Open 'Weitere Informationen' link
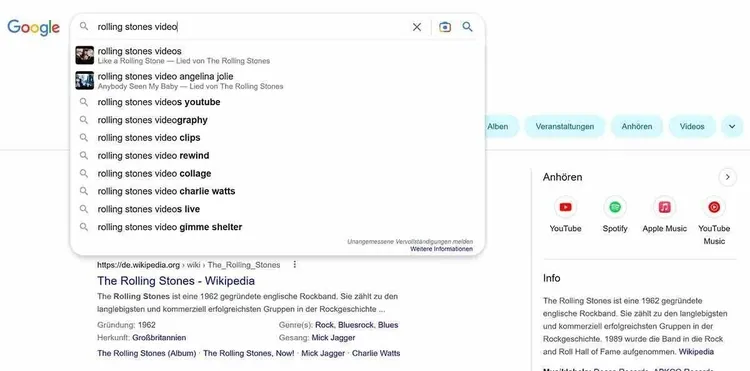Image resolution: width=750 pixels, height=371 pixels. pyautogui.click(x=441, y=249)
